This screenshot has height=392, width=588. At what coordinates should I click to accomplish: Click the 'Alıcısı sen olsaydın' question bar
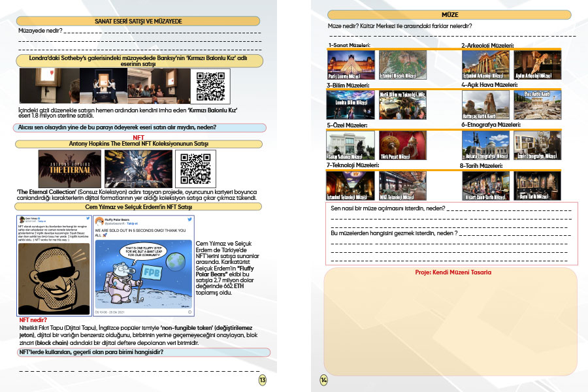click(x=140, y=127)
